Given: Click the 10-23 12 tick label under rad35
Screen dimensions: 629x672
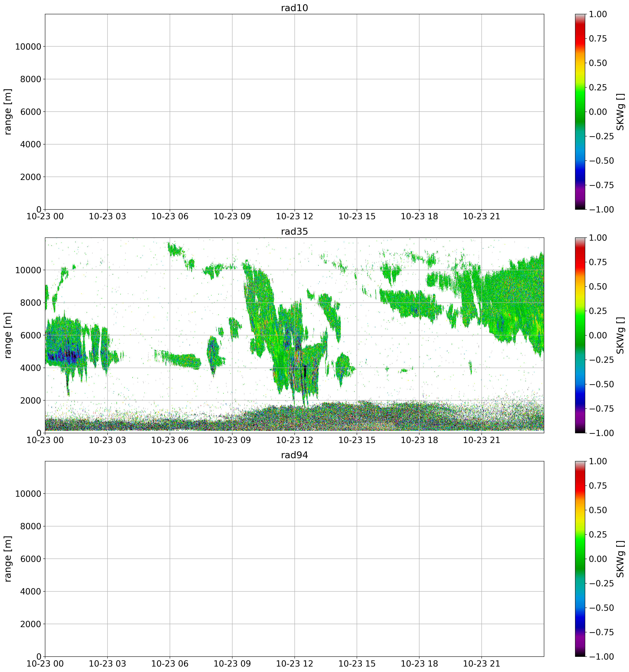Looking at the screenshot, I should (x=294, y=440).
